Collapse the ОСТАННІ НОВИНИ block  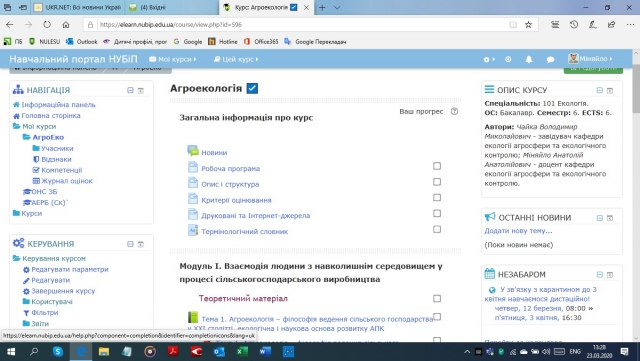[x=600, y=218]
